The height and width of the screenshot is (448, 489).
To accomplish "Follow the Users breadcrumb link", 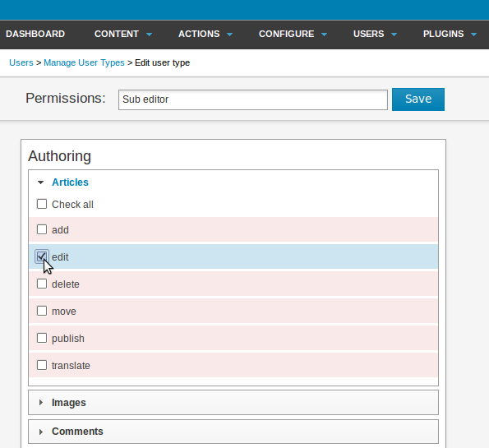I will 21,62.
